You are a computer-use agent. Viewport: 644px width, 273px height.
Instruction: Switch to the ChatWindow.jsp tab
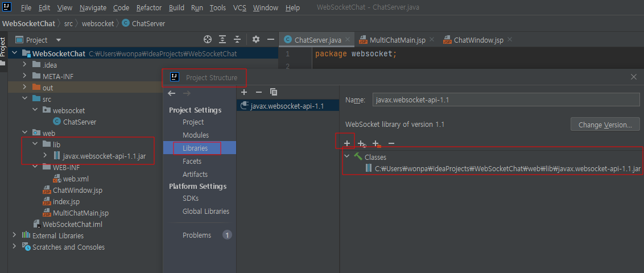pos(478,40)
